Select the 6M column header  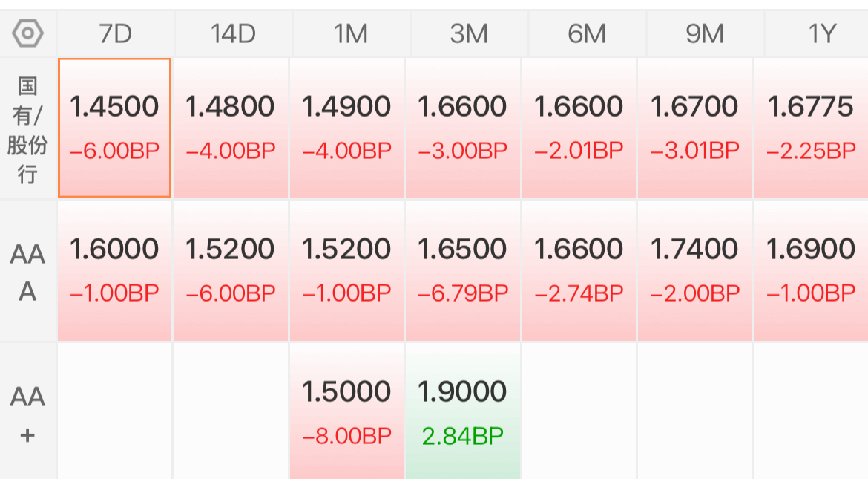pyautogui.click(x=587, y=34)
